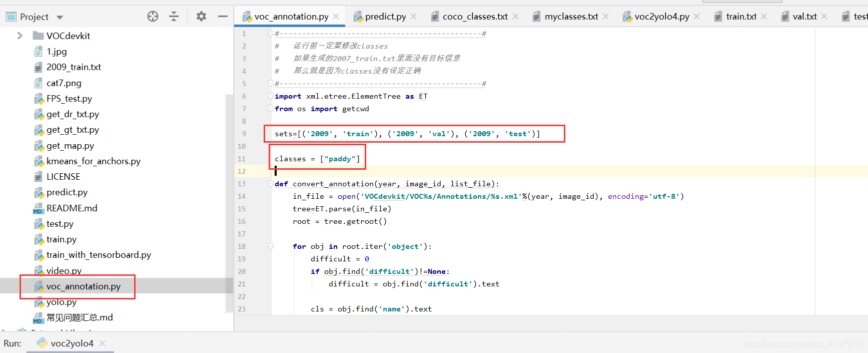
Task: Open the myclasses.txt tab
Action: point(571,17)
